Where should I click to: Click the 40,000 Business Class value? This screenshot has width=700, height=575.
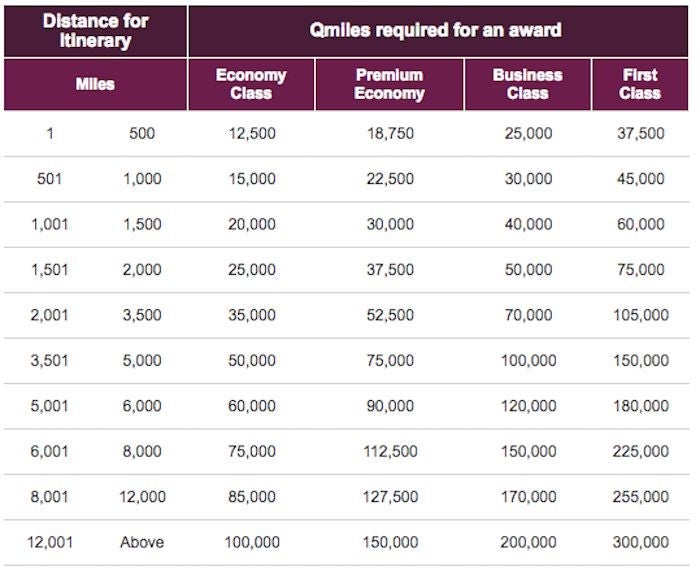529,224
